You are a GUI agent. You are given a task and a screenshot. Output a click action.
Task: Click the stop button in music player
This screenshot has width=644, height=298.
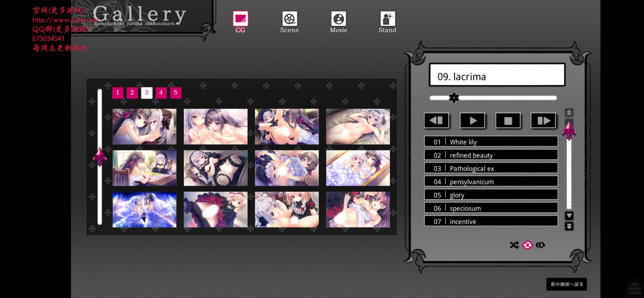pos(508,120)
